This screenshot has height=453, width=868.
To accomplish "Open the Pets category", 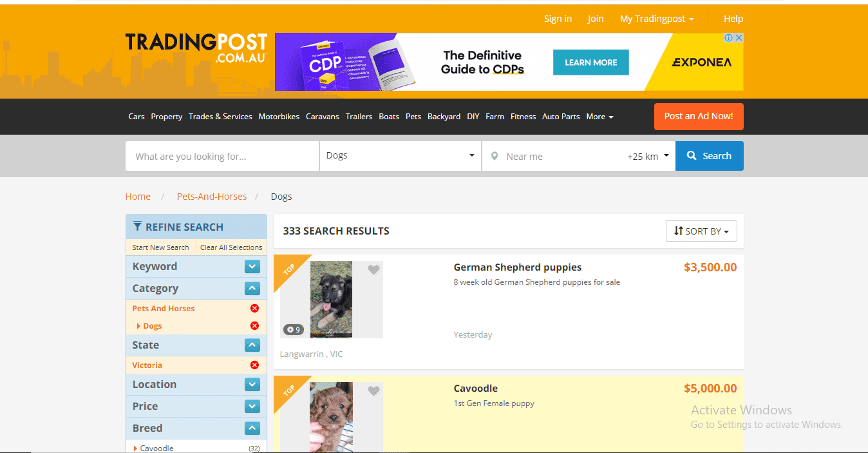I will [413, 117].
